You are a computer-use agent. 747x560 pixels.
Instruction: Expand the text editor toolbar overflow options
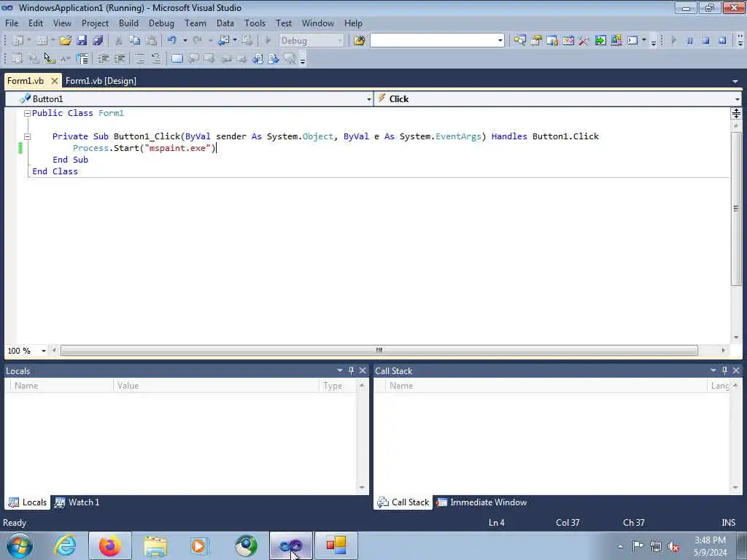coord(303,60)
